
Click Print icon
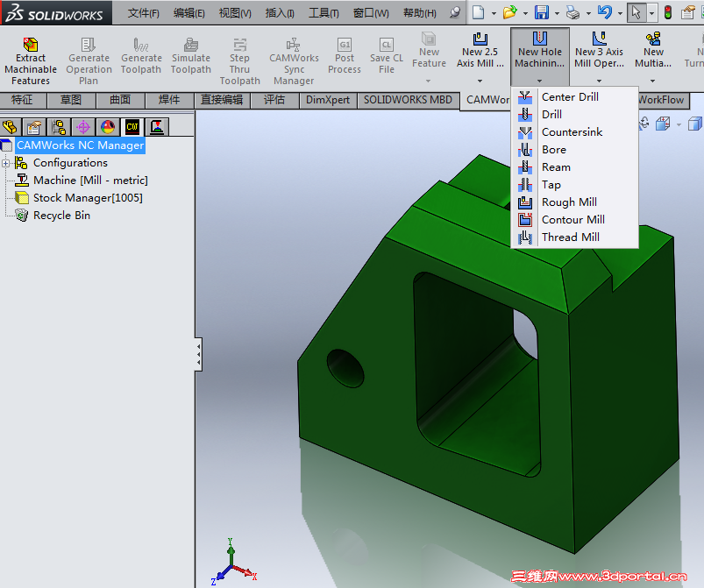click(x=572, y=12)
